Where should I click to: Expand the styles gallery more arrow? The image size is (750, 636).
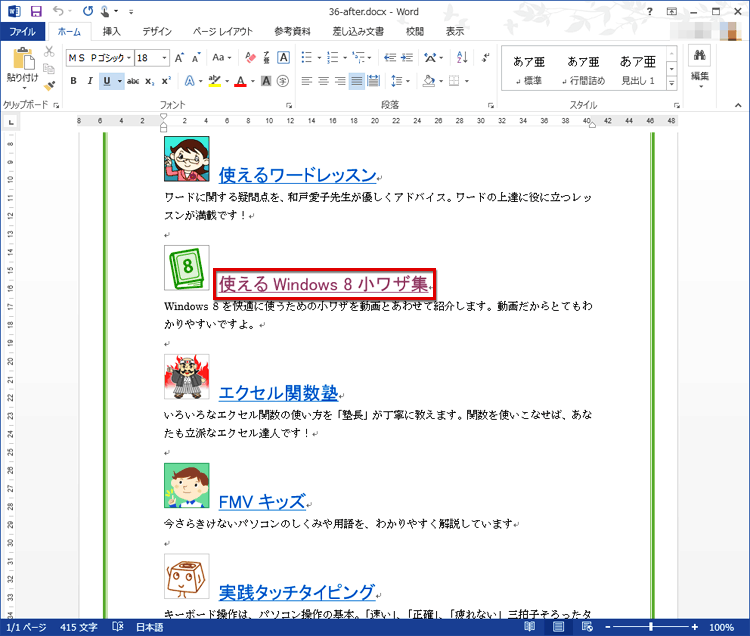click(x=672, y=83)
